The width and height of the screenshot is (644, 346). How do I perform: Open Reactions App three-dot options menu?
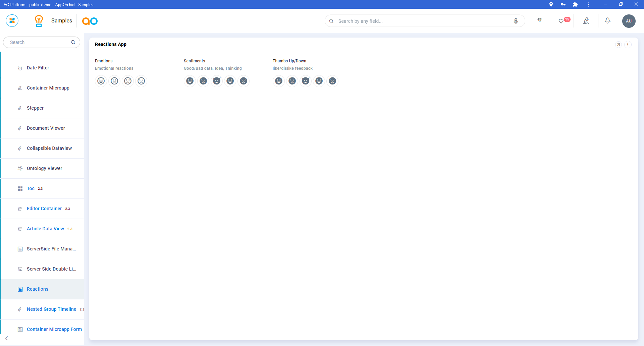628,45
